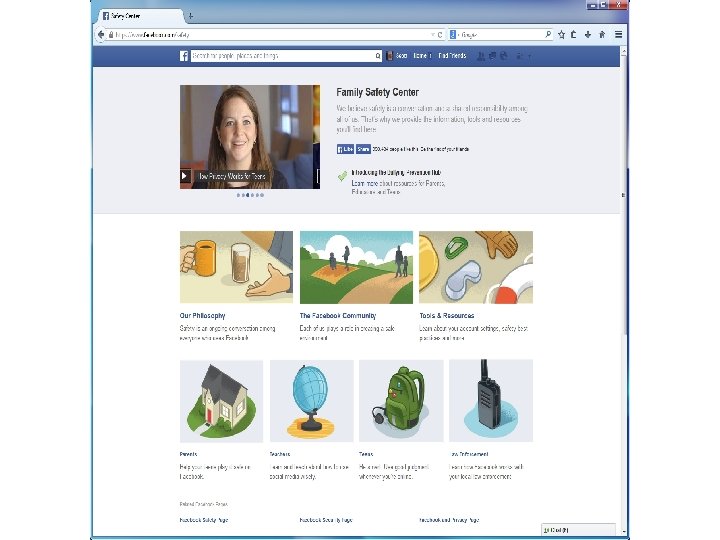Bookmark this page with the star icon
Viewport: 720px width, 540px height.
[561, 34]
